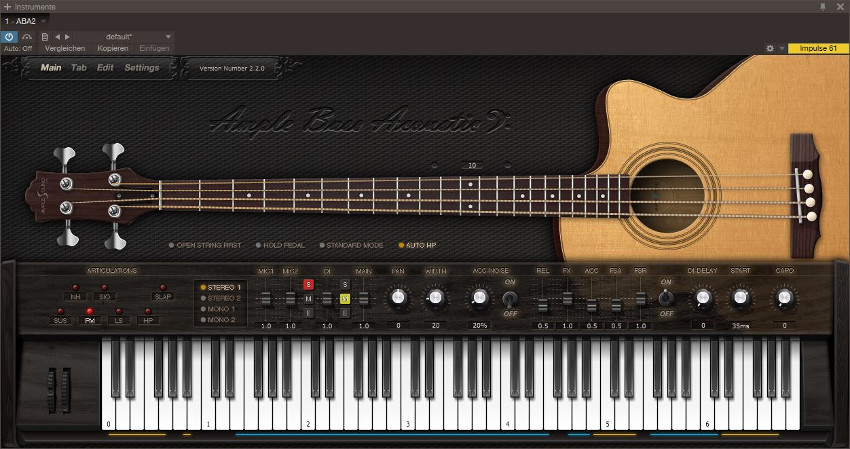Image resolution: width=850 pixels, height=449 pixels.
Task: Enable HOLD PEDAL option
Action: [x=280, y=245]
